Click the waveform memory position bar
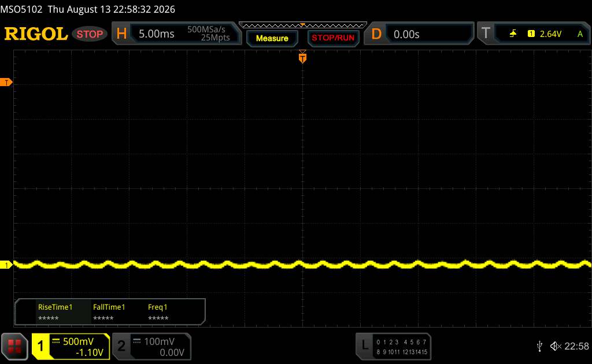Viewport: 592px width, 364px height. coord(303,25)
